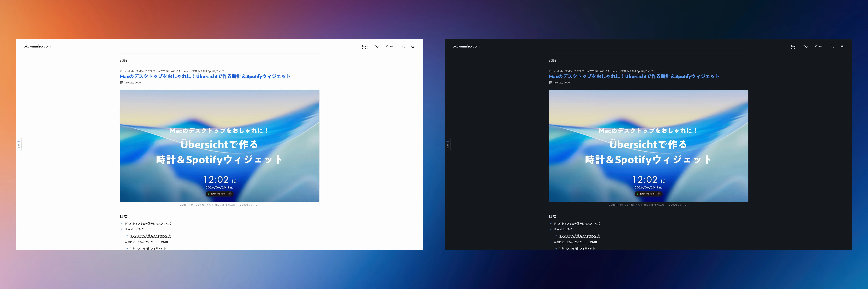Open the 目次 side tab in the light window
This screenshot has height=289, width=868.
coord(19,144)
